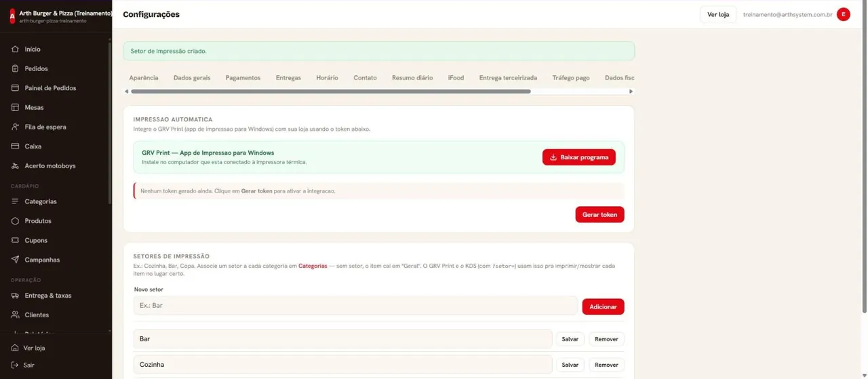Open the iFood tab
This screenshot has width=868, height=379.
(x=456, y=78)
